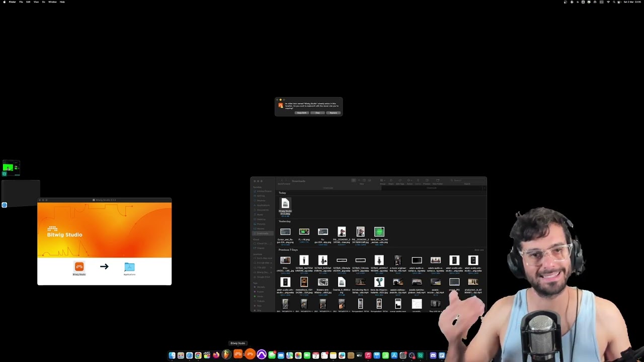The image size is (644, 362).
Task: Open App Store from the Dock
Action: pyautogui.click(x=394, y=355)
